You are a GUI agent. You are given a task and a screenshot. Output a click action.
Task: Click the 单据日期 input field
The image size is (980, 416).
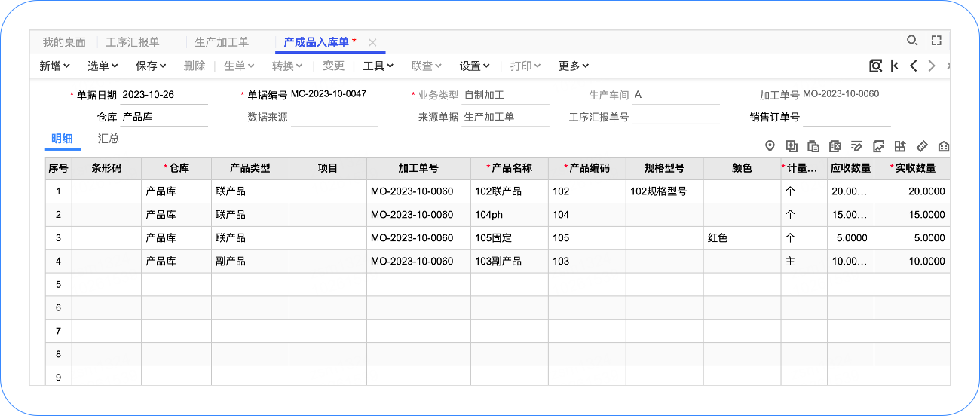point(164,95)
